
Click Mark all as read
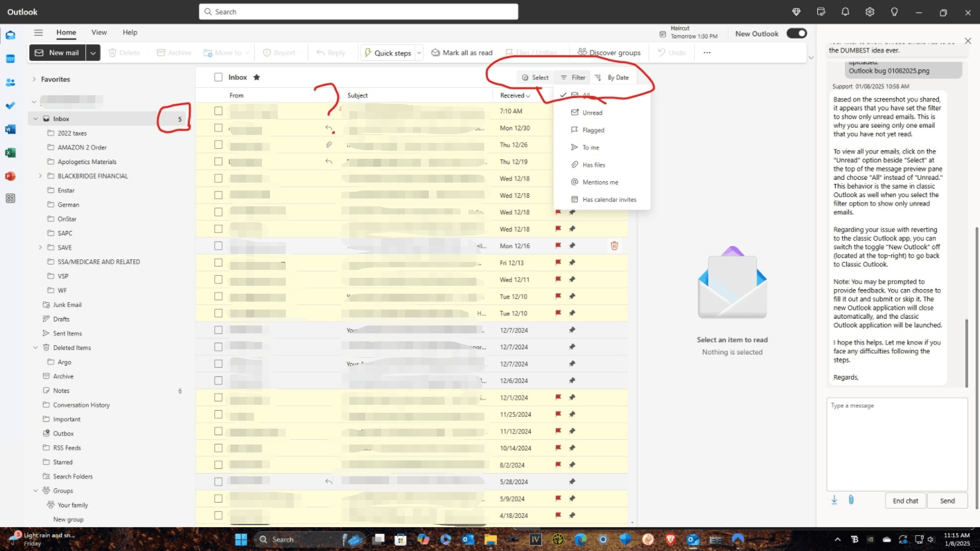pos(462,53)
